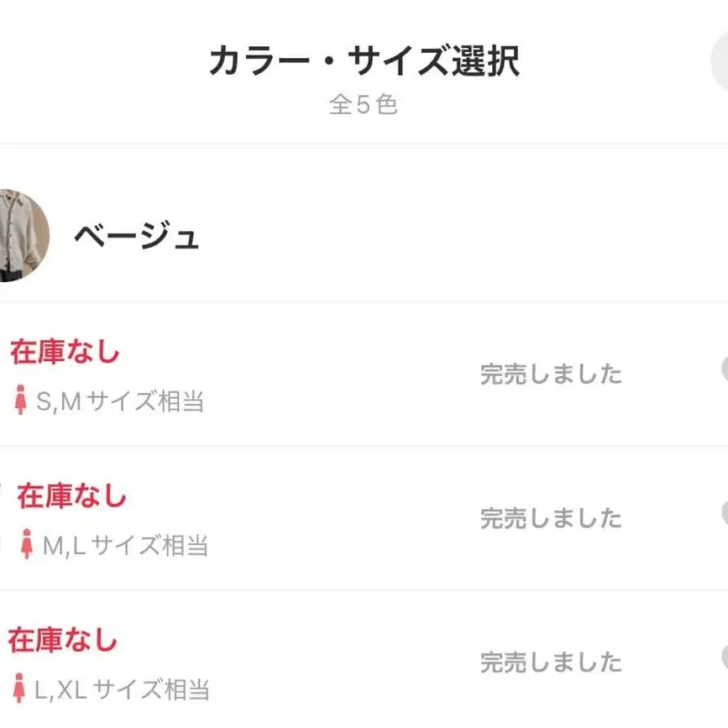This screenshot has width=728, height=728.
Task: Tap the 全5色 color count subtitle
Action: pos(363,106)
